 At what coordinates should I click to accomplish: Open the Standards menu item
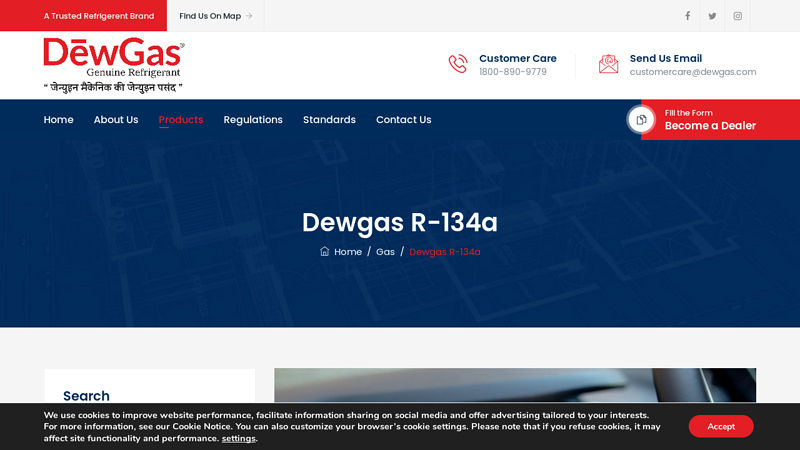point(329,119)
